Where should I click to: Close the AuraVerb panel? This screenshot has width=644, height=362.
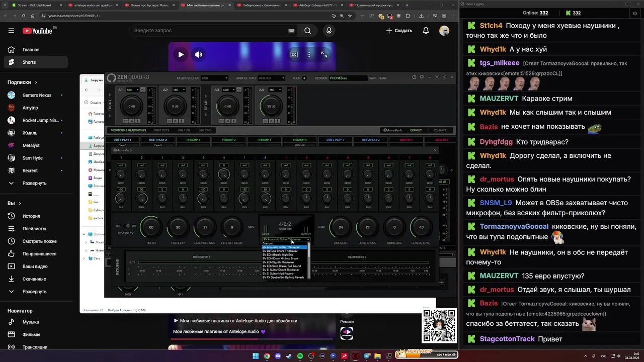click(435, 150)
